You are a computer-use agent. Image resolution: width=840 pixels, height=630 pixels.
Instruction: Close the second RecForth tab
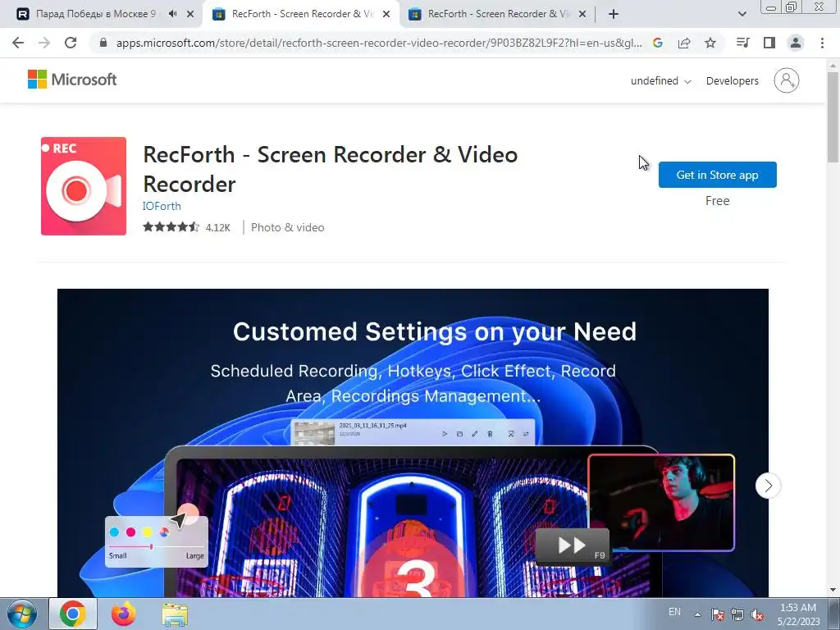(582, 15)
